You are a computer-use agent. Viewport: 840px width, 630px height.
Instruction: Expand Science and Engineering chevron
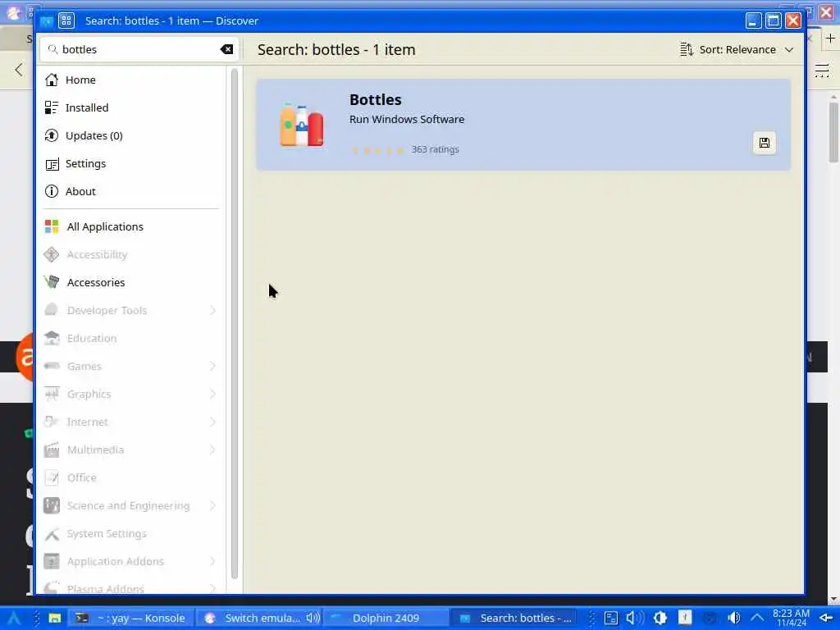click(212, 505)
